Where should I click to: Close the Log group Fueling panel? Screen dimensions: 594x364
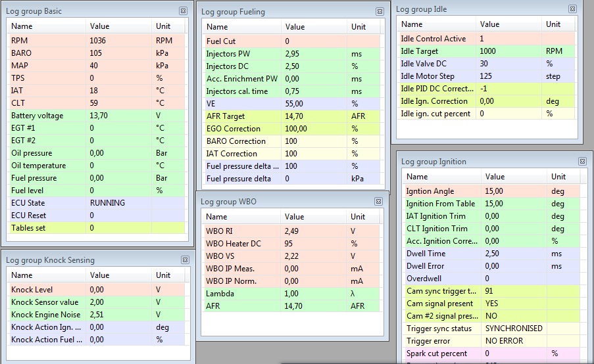tap(380, 11)
